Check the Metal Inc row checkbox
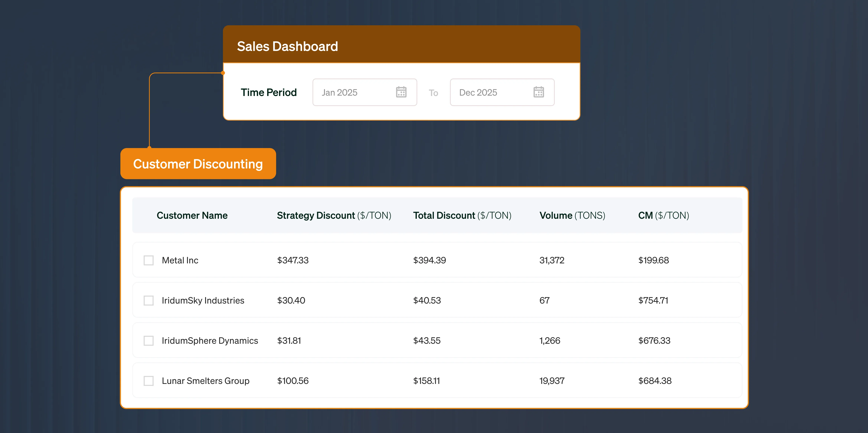This screenshot has width=868, height=433. pyautogui.click(x=149, y=260)
